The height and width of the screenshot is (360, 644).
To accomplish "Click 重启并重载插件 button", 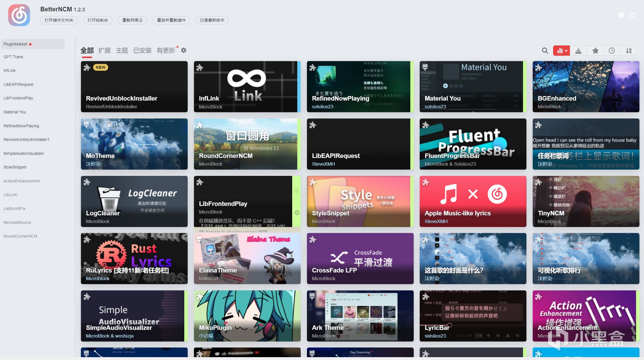I will coord(171,20).
